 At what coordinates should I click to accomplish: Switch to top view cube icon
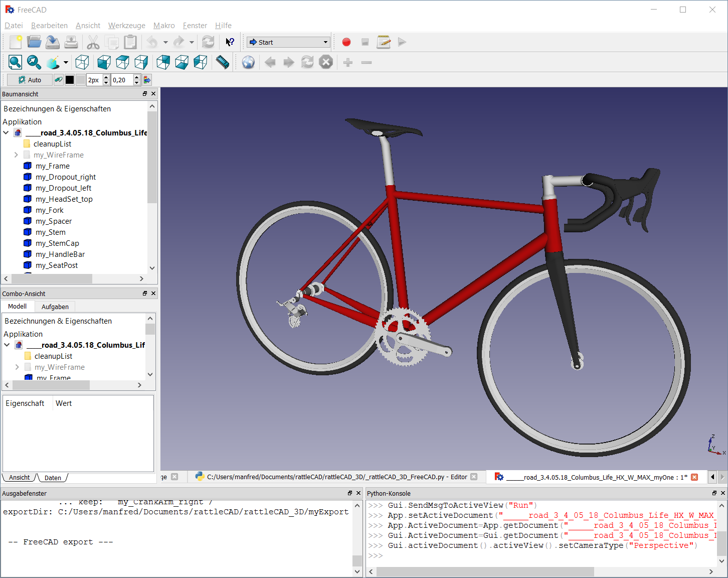pos(122,62)
